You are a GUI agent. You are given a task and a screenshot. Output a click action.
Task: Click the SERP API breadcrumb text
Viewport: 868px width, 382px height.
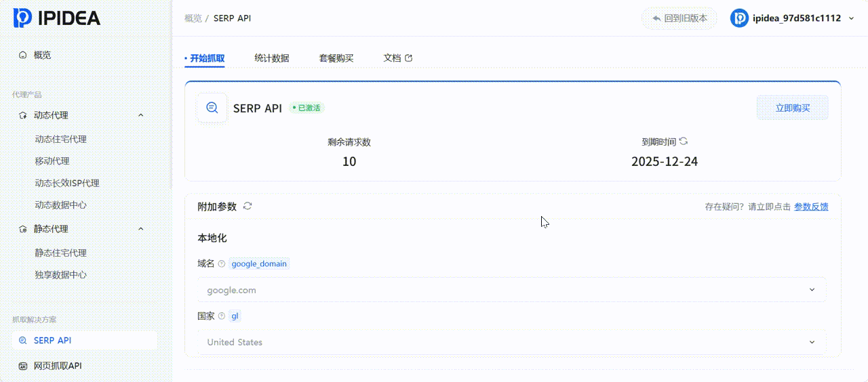(x=232, y=18)
